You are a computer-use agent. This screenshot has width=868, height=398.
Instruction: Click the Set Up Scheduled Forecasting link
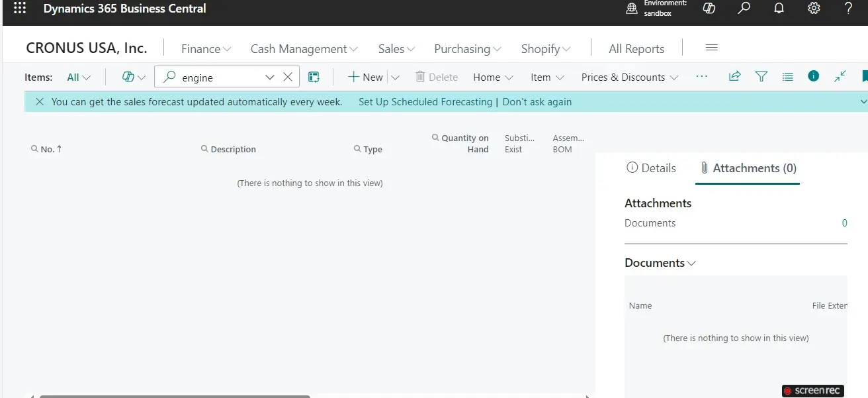tap(425, 102)
